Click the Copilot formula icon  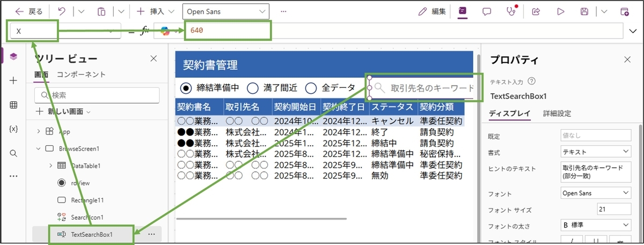pos(164,31)
